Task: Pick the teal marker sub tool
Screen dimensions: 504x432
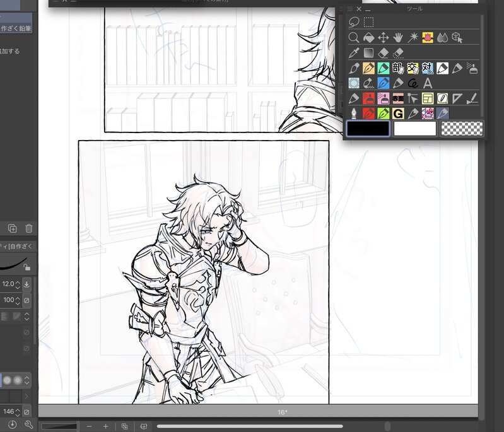Action: tap(383, 68)
